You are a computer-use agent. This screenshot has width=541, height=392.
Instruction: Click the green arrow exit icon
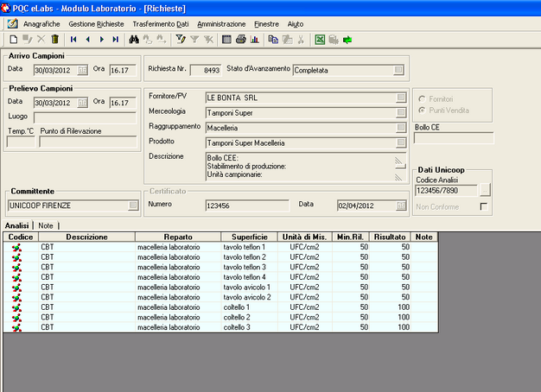[347, 40]
